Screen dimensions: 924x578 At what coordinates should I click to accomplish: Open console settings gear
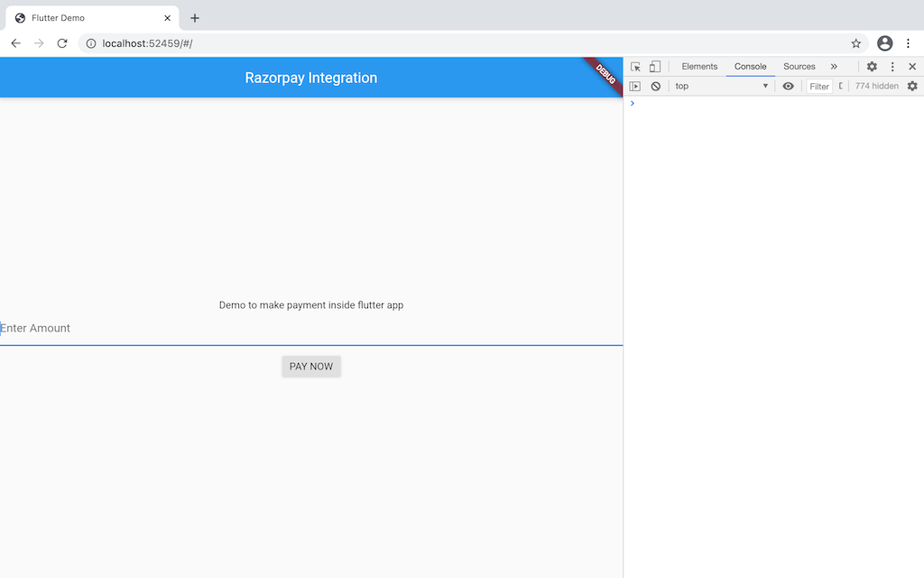tap(912, 86)
